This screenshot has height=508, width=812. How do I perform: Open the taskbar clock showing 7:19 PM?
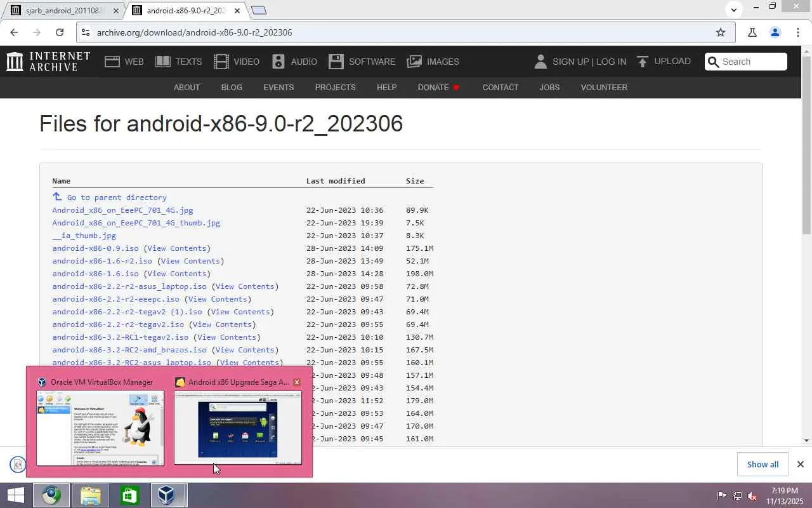point(785,496)
